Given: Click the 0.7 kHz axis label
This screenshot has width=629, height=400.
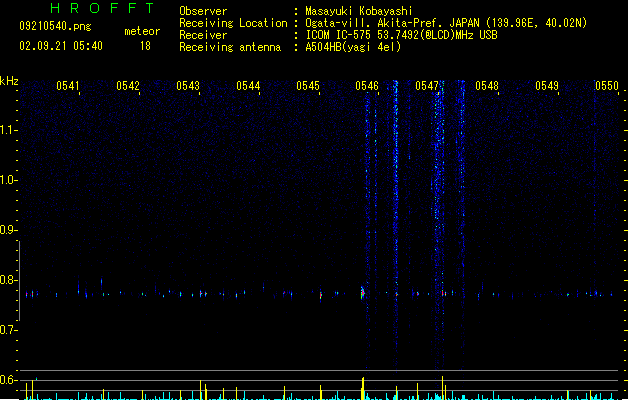Looking at the screenshot, I should pos(8,330).
